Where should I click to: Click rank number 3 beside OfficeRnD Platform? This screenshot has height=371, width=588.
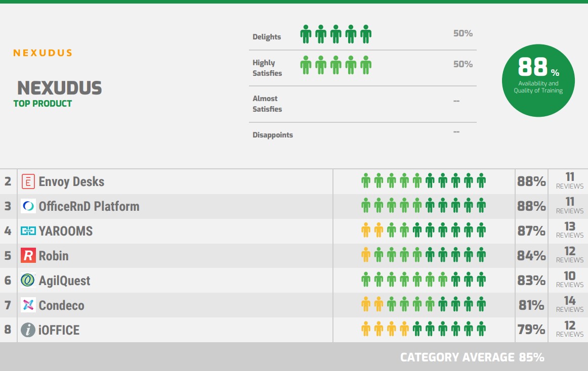click(8, 207)
